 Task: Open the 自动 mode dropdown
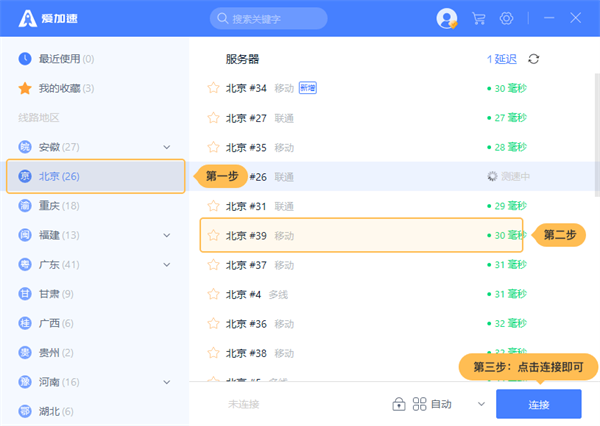(481, 404)
